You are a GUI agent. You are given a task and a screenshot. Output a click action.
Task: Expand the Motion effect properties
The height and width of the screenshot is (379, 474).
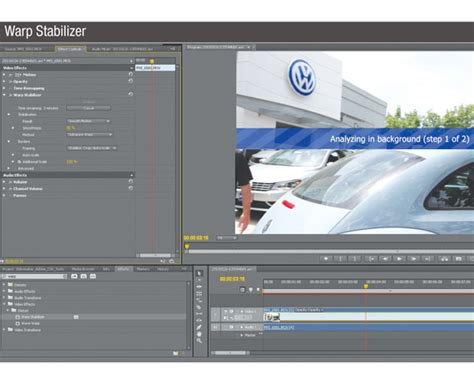(4, 75)
